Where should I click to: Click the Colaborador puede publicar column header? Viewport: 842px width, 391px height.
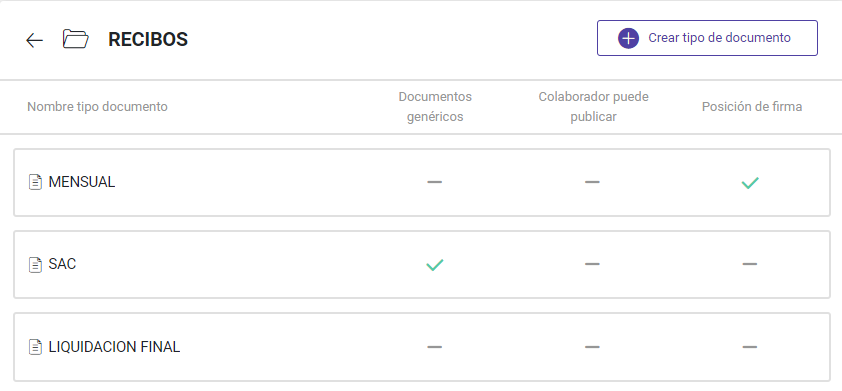click(593, 106)
